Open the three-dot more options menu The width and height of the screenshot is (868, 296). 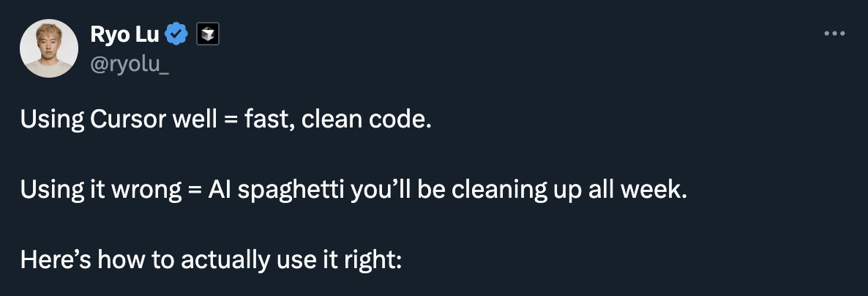coord(834,34)
